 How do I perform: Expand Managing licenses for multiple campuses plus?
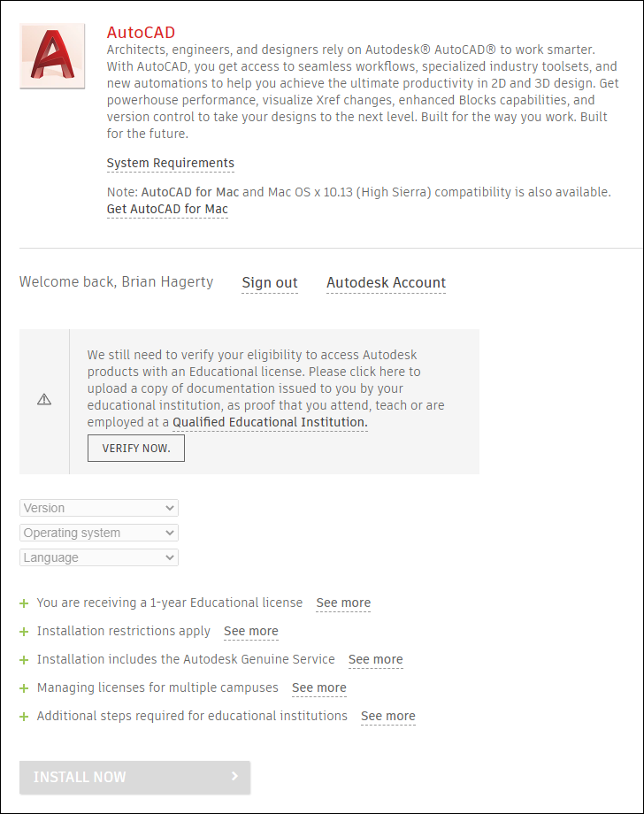tap(24, 688)
